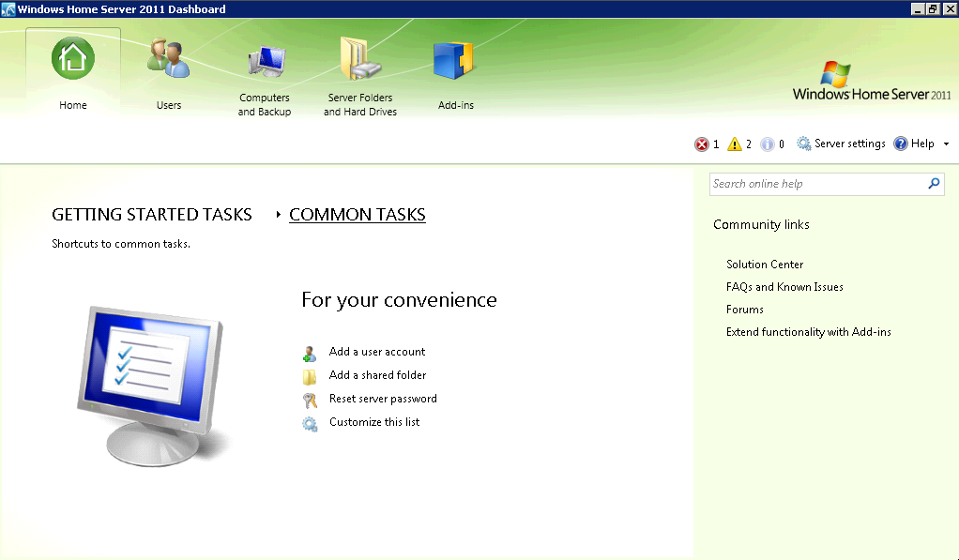Click the Add a shared folder icon
959x560 pixels.
310,376
